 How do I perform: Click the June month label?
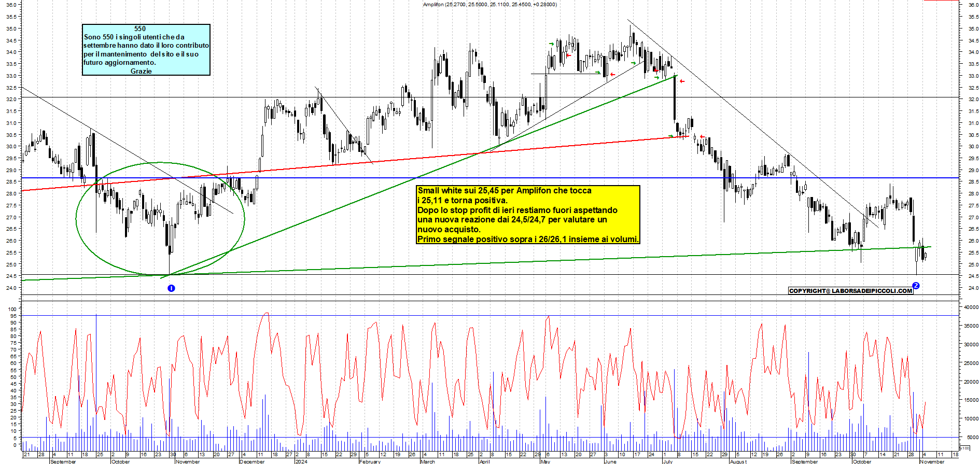pyautogui.click(x=611, y=461)
